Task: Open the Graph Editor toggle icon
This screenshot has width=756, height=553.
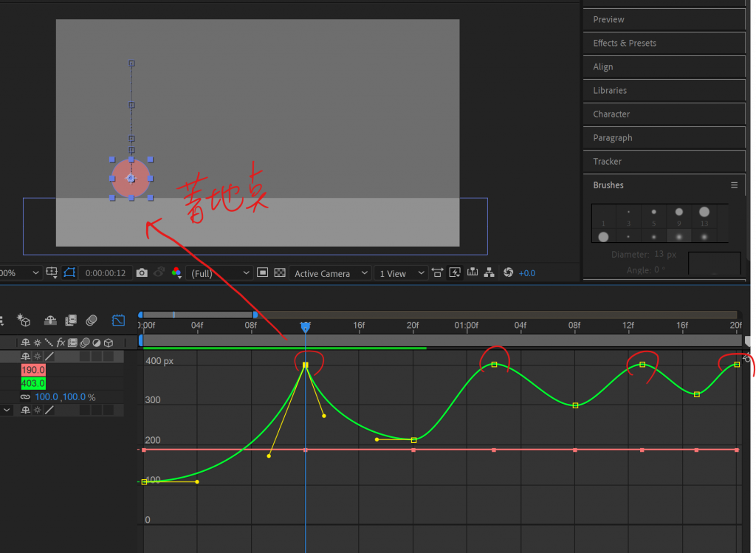Action: (118, 320)
